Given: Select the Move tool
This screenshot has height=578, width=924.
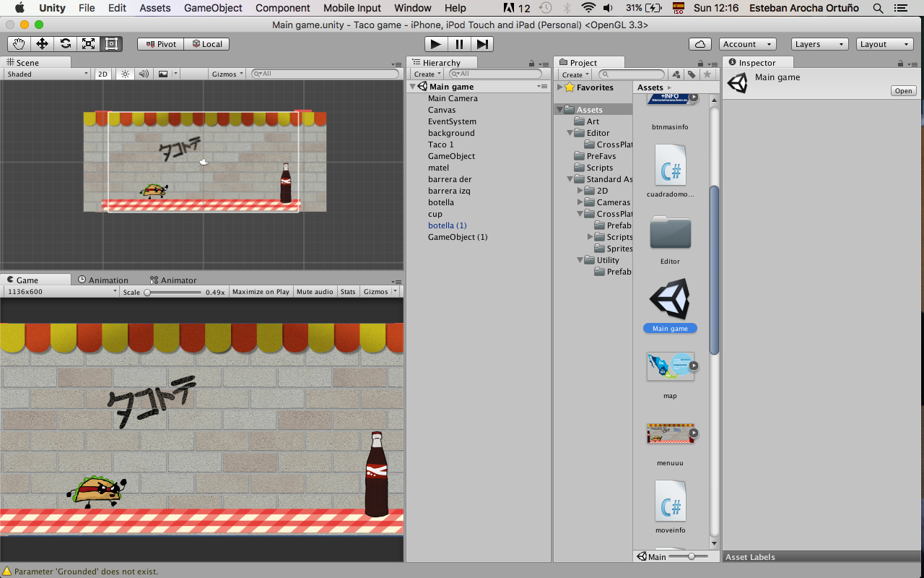Looking at the screenshot, I should [43, 44].
